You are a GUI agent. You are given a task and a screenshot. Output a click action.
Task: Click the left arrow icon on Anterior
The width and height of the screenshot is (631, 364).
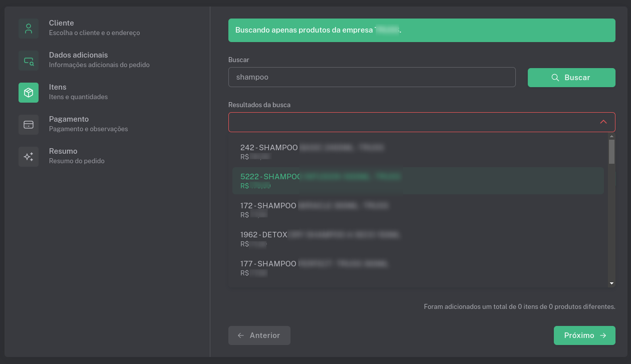point(241,335)
